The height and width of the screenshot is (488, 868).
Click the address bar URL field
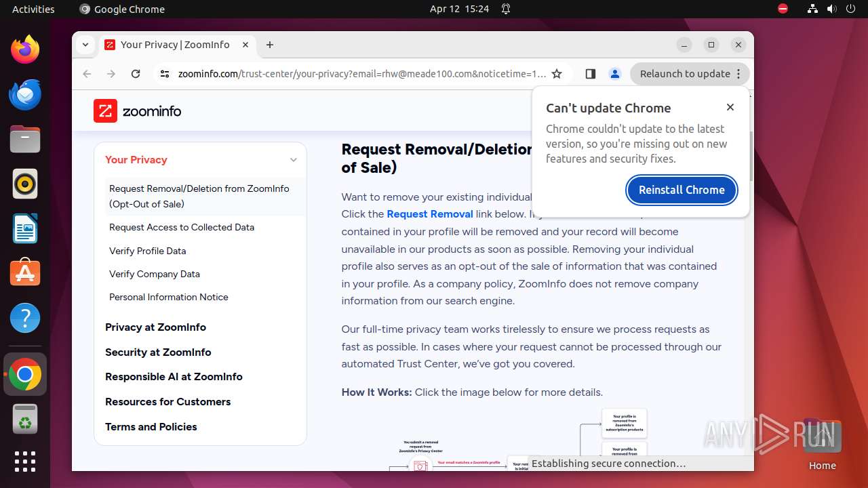pos(361,74)
